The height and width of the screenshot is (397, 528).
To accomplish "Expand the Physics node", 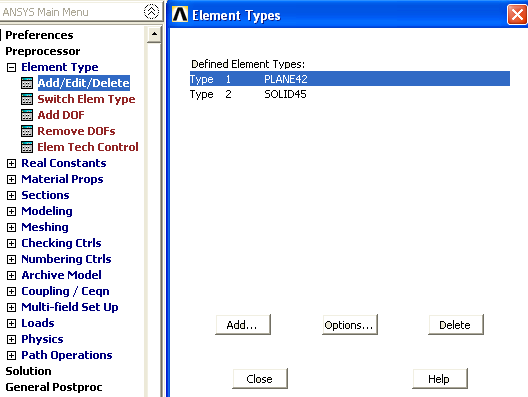I will [x=11, y=339].
